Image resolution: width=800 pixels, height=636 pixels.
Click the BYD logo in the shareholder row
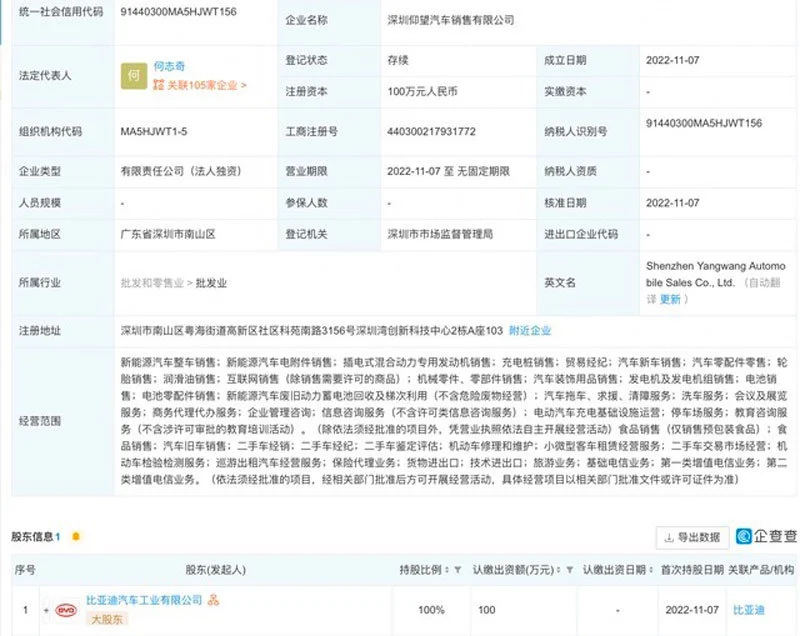click(x=66, y=610)
